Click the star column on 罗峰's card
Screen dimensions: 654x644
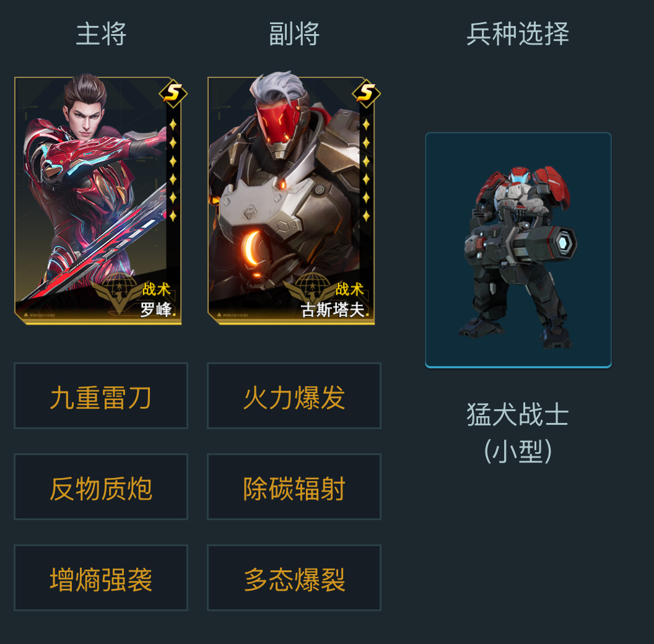coord(173,170)
